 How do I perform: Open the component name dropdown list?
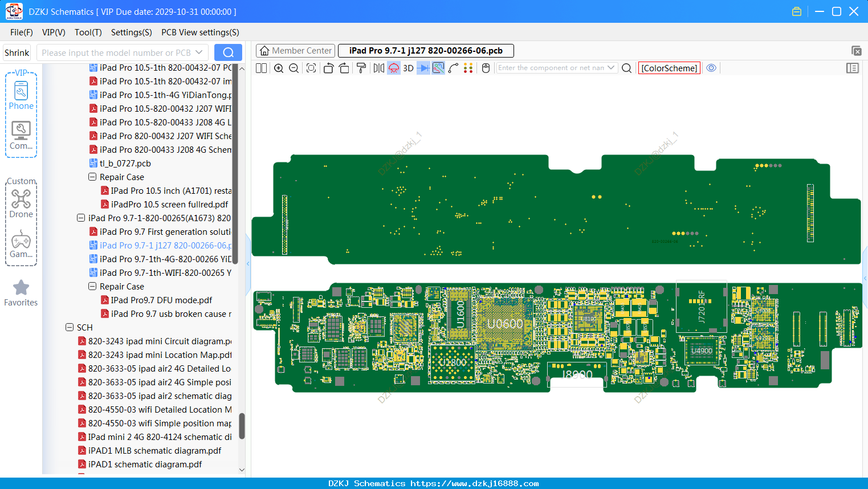click(x=612, y=68)
